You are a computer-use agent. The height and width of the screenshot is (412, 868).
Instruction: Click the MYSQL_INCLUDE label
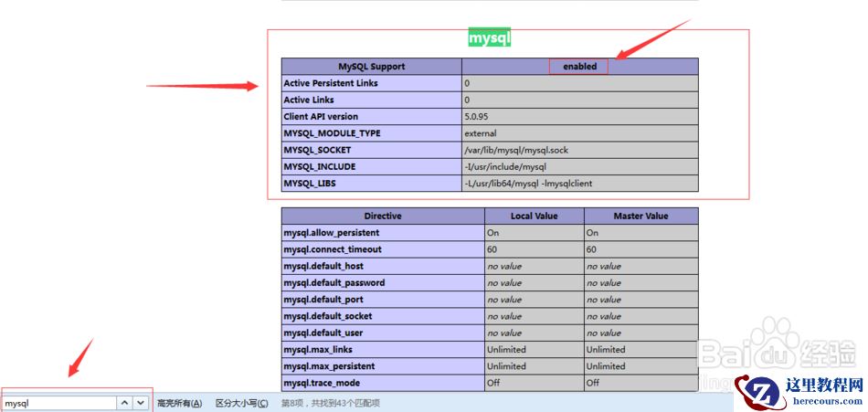click(x=320, y=166)
